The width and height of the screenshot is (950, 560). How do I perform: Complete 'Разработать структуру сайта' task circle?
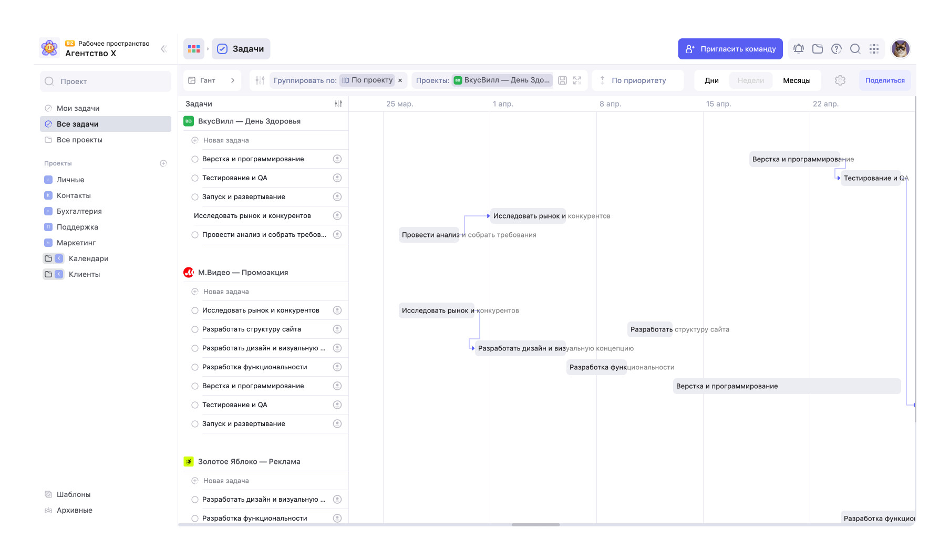(x=195, y=329)
